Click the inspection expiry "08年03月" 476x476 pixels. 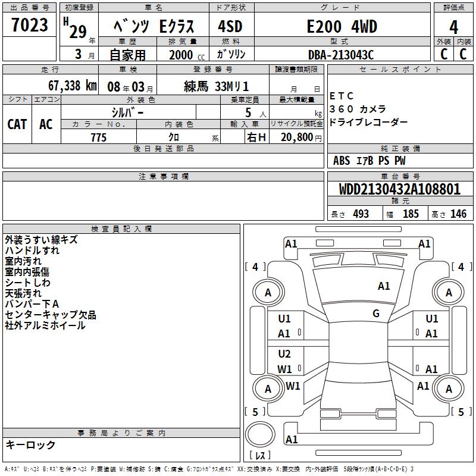(x=130, y=87)
